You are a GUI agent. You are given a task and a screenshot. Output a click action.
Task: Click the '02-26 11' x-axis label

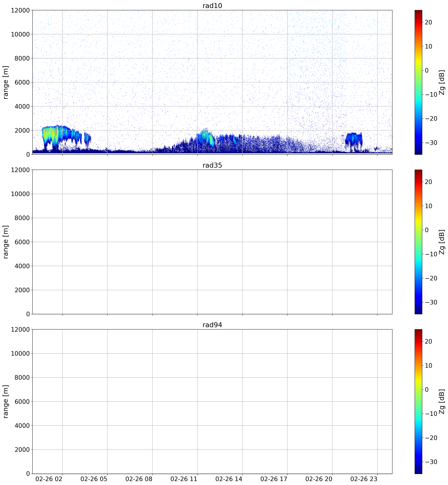[x=184, y=479]
